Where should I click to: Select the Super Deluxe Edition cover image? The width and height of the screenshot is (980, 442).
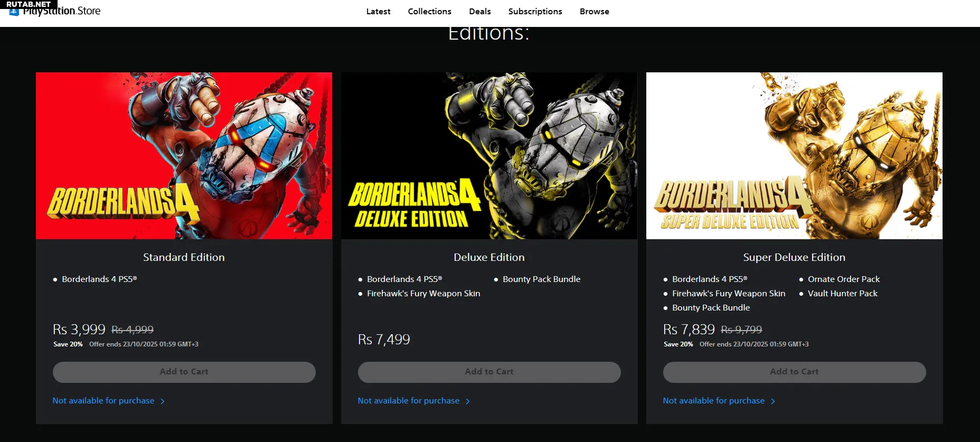(x=794, y=156)
